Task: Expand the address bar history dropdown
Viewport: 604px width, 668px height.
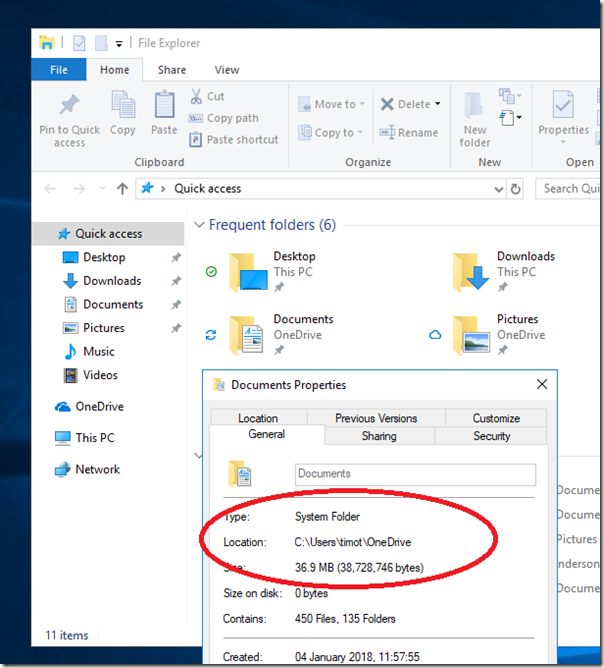Action: click(498, 189)
